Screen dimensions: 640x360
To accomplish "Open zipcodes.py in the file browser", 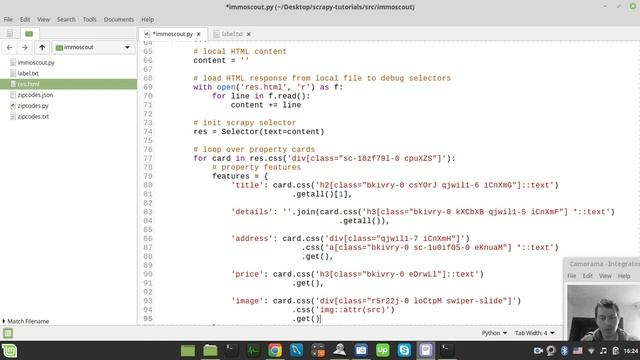I will click(x=33, y=105).
